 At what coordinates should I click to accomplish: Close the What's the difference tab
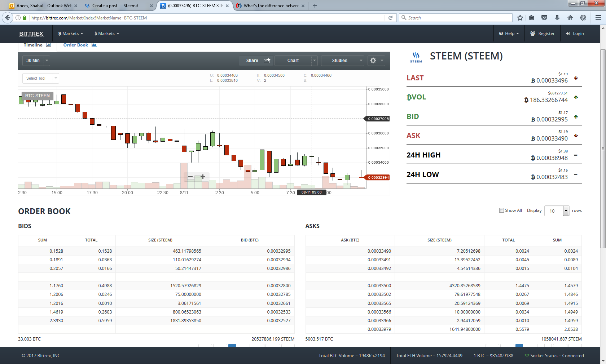coord(303,6)
